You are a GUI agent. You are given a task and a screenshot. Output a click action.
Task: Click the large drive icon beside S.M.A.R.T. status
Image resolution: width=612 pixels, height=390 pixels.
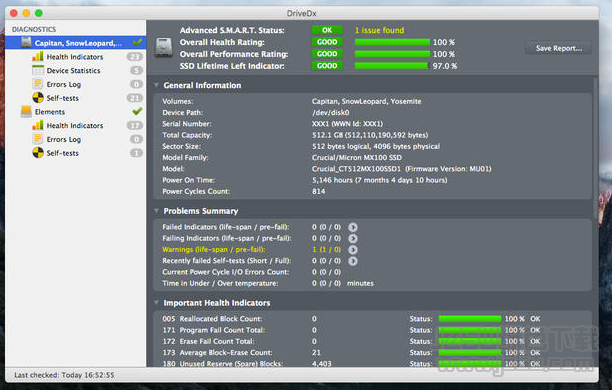point(164,48)
